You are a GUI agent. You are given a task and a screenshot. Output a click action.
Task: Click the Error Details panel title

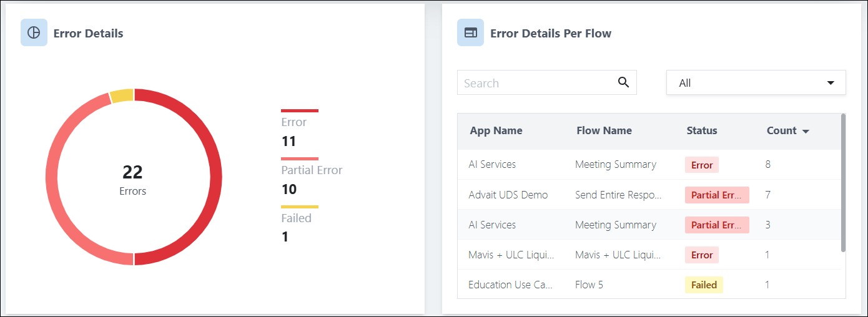(x=88, y=34)
